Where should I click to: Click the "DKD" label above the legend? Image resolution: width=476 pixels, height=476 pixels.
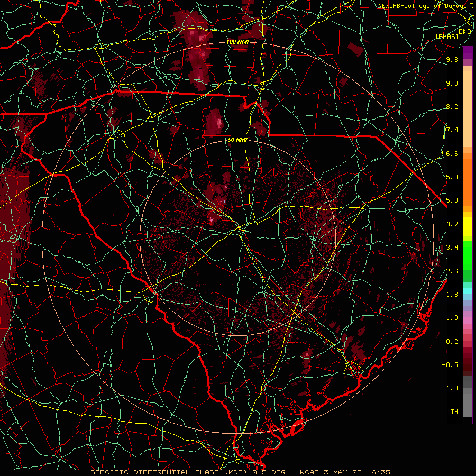coord(465,32)
